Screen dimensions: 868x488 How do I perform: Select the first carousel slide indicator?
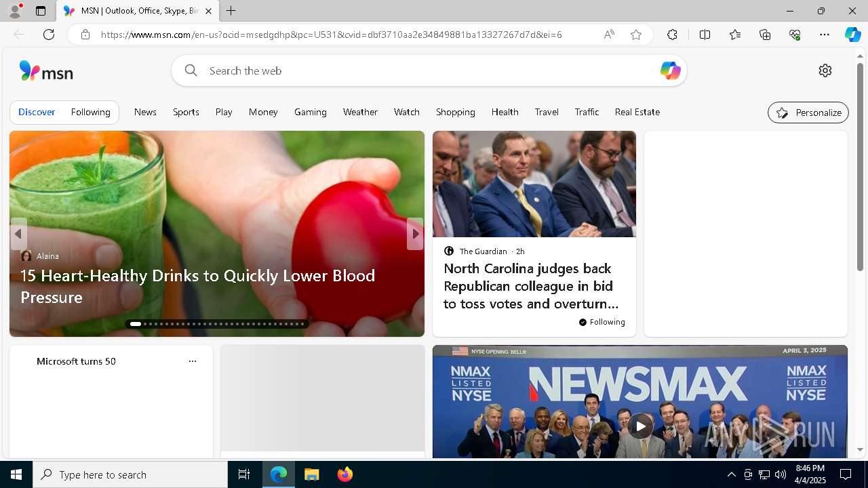pyautogui.click(x=136, y=324)
